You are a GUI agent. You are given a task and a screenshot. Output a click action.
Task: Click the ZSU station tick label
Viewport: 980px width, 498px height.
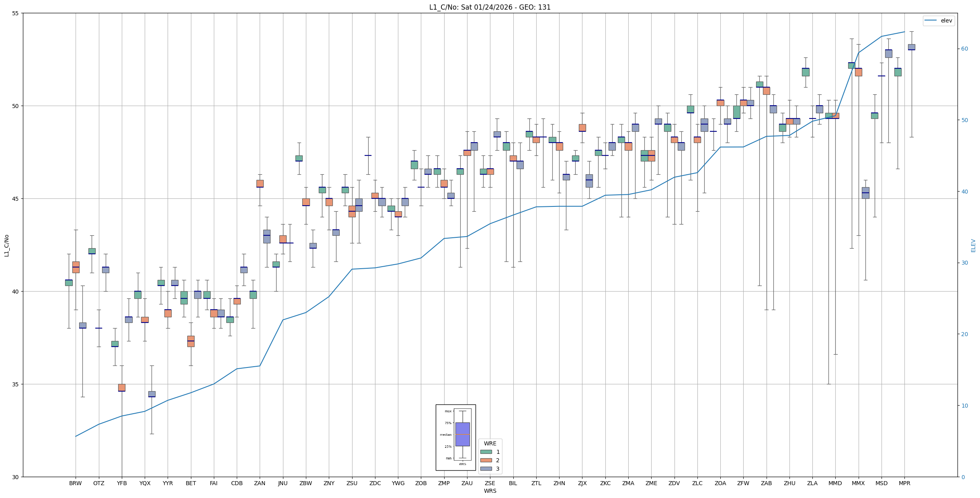(x=352, y=483)
